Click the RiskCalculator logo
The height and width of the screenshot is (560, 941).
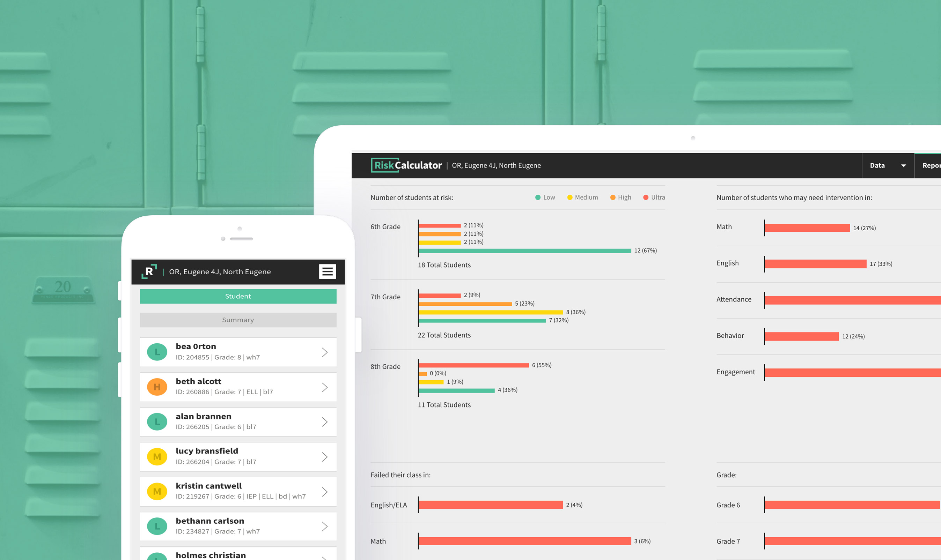[x=406, y=165]
